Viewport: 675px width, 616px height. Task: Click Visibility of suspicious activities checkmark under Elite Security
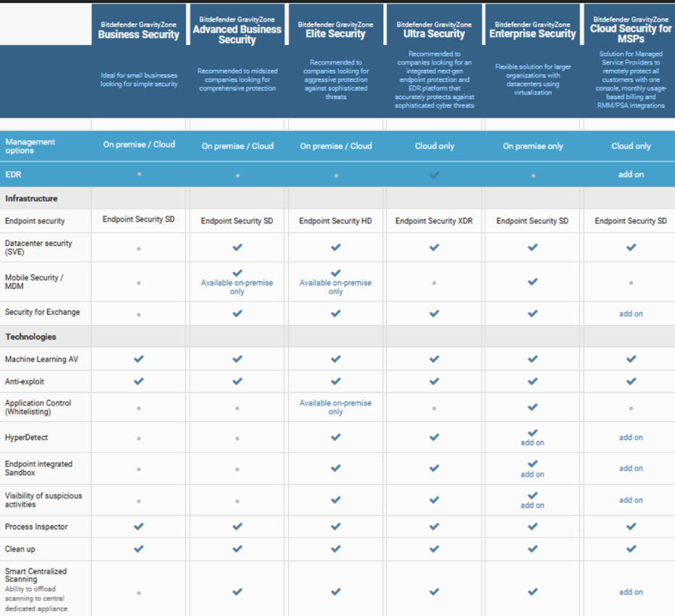(x=336, y=499)
